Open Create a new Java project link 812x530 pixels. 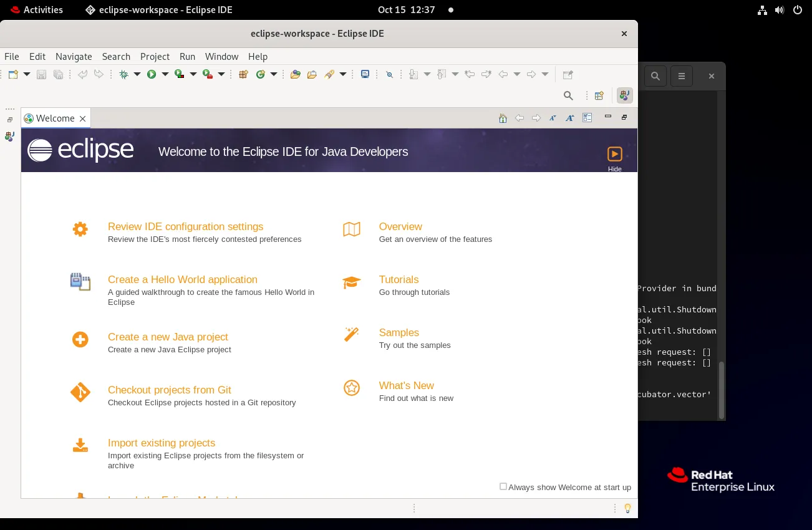168,337
